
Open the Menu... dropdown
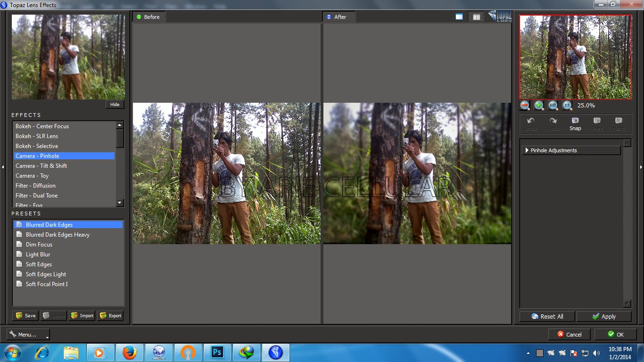tap(28, 335)
